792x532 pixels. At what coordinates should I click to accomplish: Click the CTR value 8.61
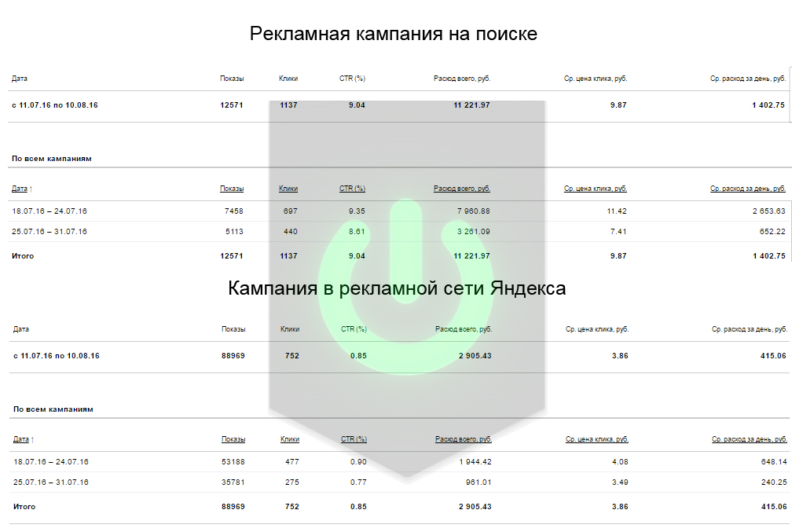(357, 231)
